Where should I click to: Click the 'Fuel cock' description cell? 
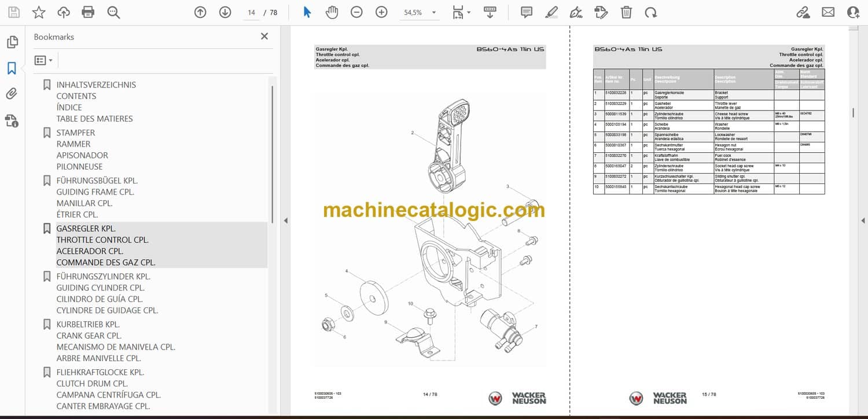[724, 155]
